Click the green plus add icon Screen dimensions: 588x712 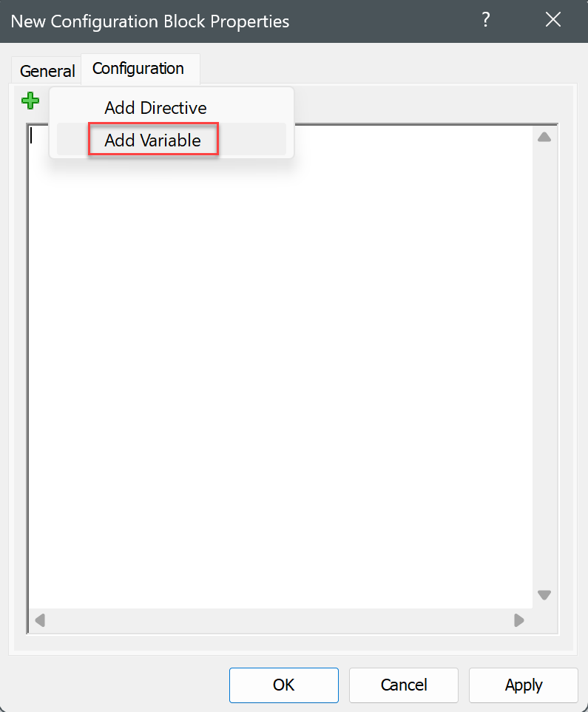coord(30,101)
